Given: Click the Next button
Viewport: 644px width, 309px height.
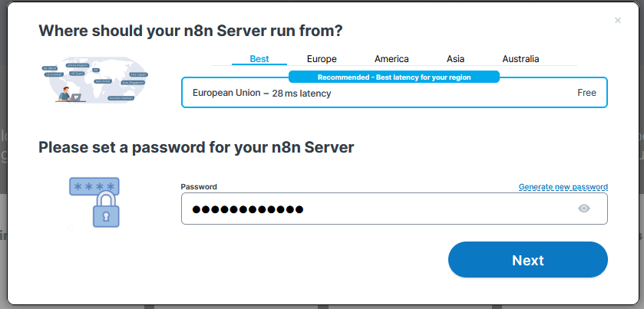Looking at the screenshot, I should point(528,260).
